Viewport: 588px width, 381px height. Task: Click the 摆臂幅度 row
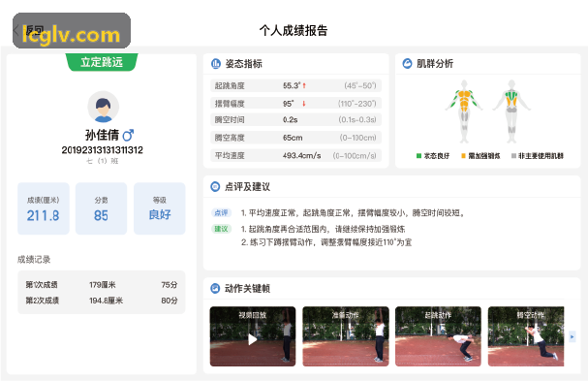pos(295,103)
